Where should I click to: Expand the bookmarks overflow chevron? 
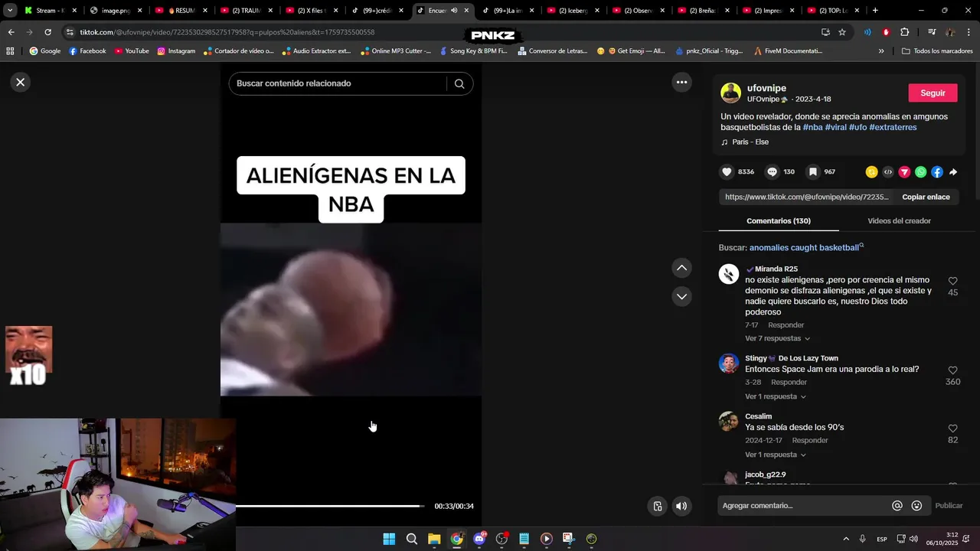pyautogui.click(x=881, y=51)
